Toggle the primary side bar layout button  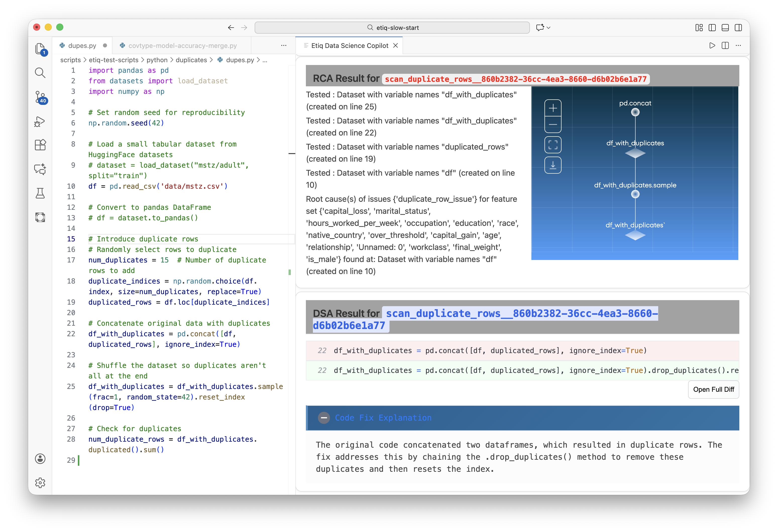[x=712, y=27]
